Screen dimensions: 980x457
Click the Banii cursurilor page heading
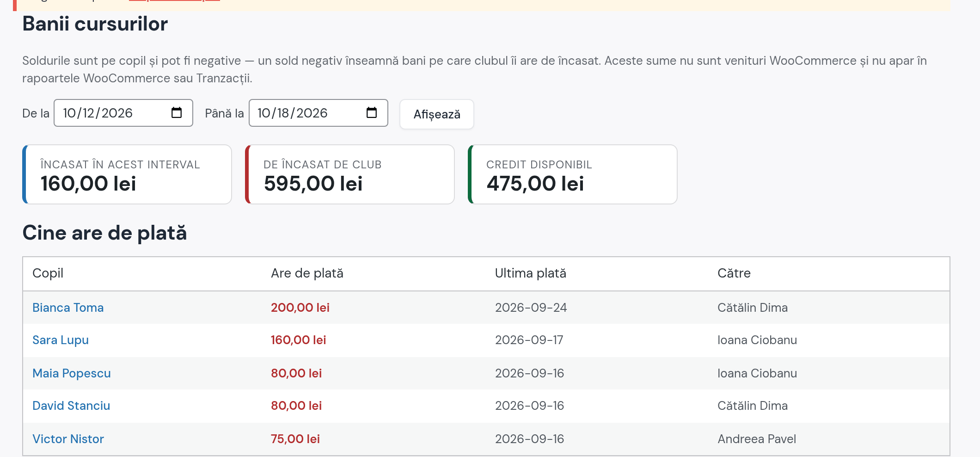[x=95, y=24]
